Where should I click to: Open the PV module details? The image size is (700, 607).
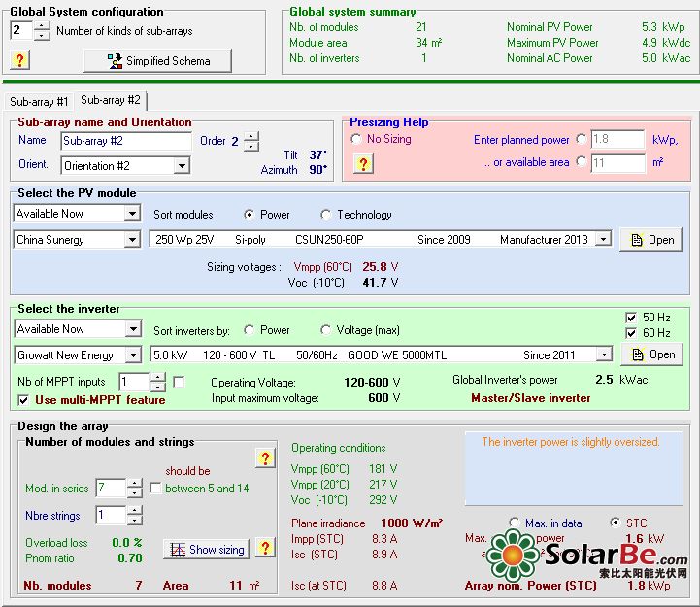click(x=650, y=240)
